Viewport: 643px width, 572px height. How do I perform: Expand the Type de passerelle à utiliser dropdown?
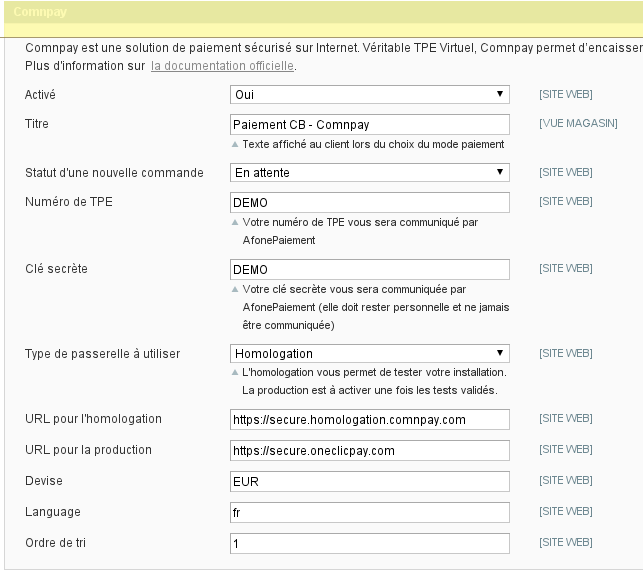coord(369,353)
